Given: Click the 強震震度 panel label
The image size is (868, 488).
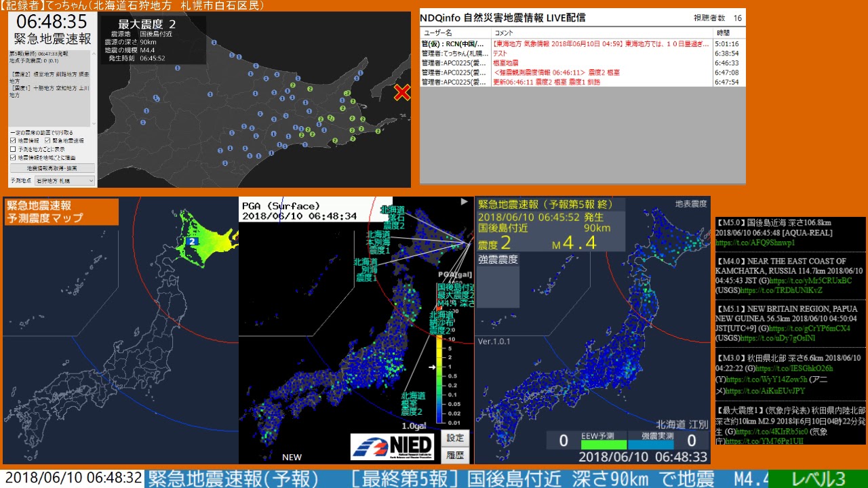Looking at the screenshot, I should 498,260.
